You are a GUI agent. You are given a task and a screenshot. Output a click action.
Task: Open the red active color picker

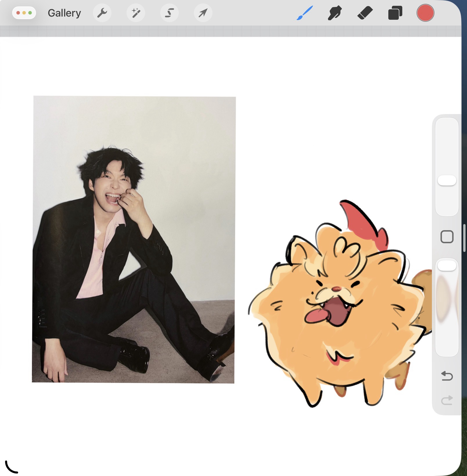tap(425, 13)
